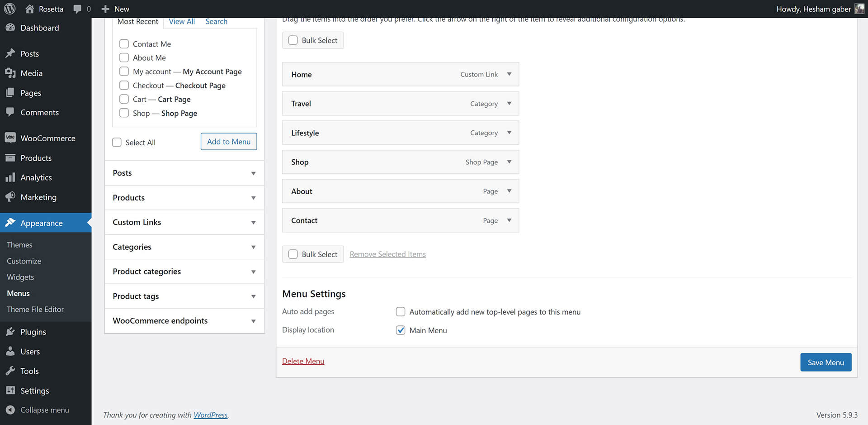
Task: Open Media library icon in sidebar
Action: click(x=10, y=73)
